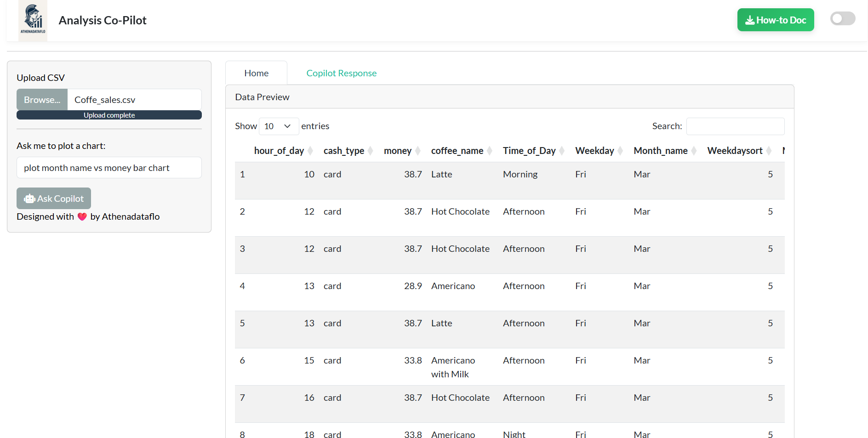Switch to the Copilot Response tab

click(x=341, y=73)
